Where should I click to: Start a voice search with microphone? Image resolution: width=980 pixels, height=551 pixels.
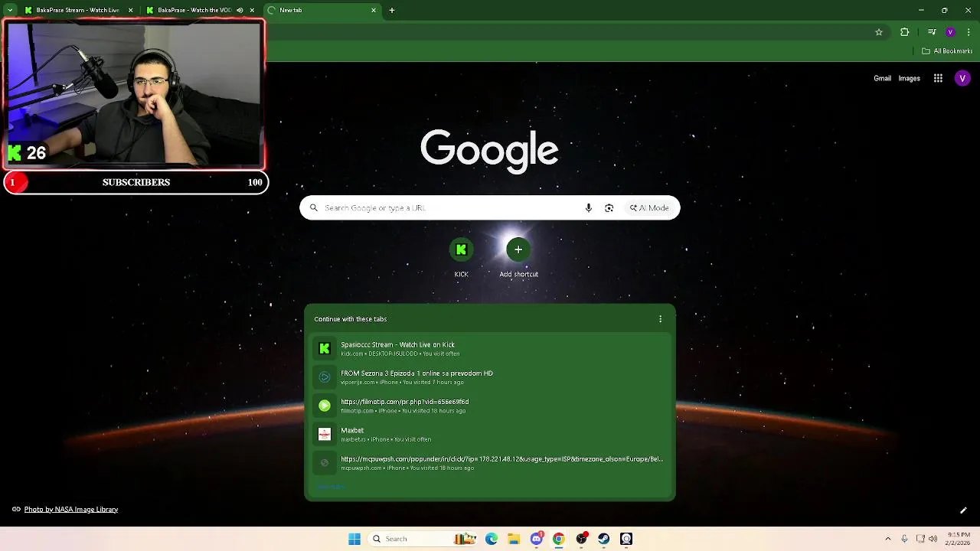(x=588, y=207)
